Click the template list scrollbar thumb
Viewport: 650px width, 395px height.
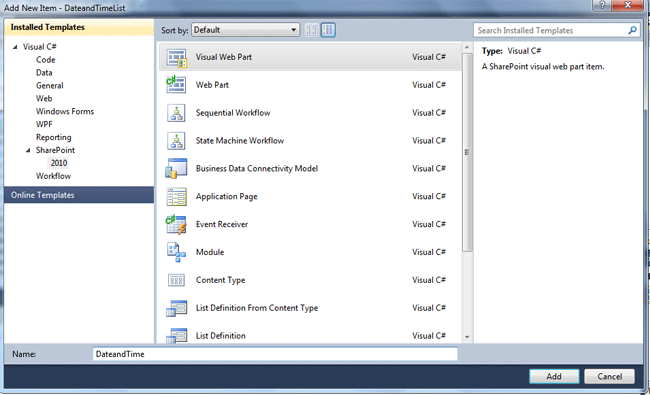(x=467, y=152)
